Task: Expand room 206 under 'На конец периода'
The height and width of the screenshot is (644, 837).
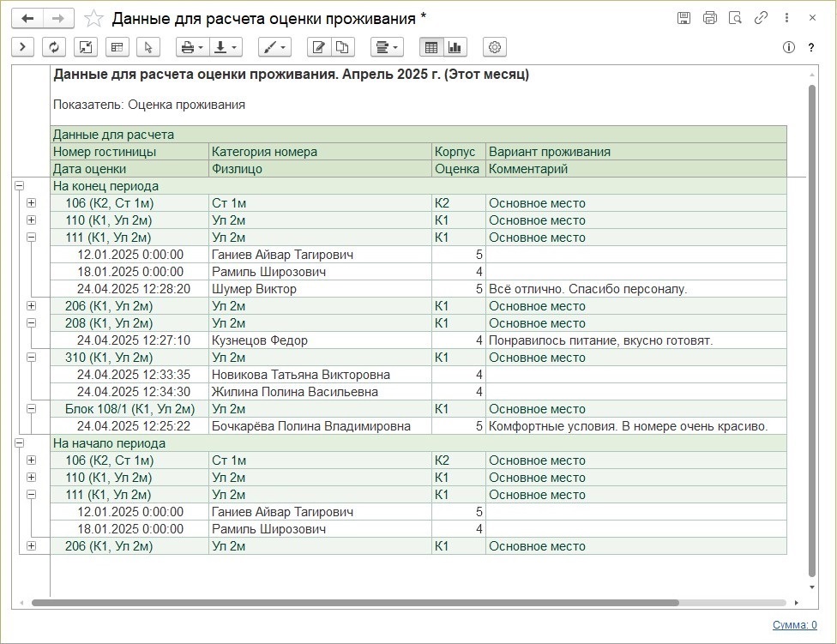Action: 32,306
